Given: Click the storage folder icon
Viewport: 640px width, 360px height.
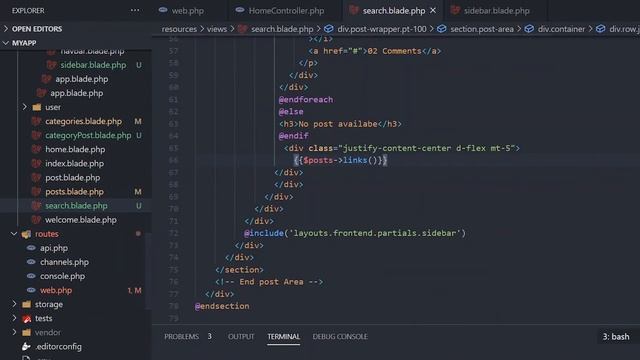Looking at the screenshot, I should point(27,304).
